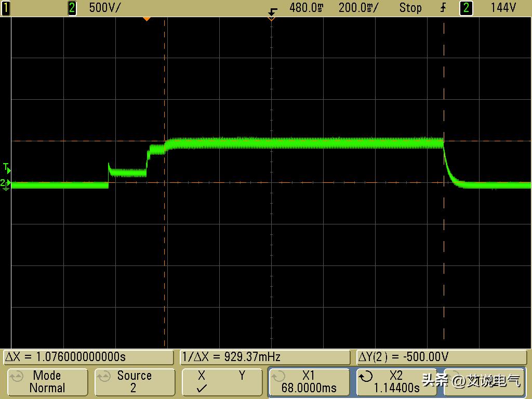This screenshot has width=532, height=399.
Task: Open the cursor Mode Normal softkey
Action: pyautogui.click(x=47, y=382)
